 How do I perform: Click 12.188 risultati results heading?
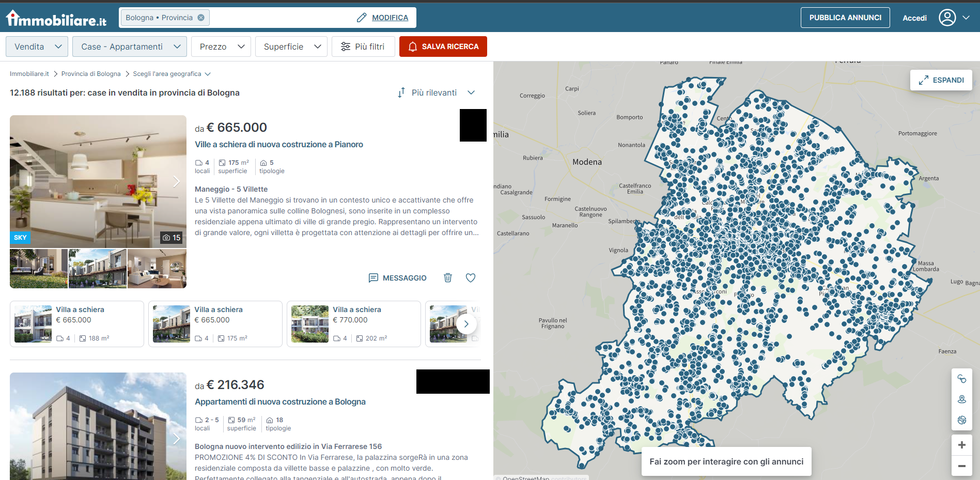tap(125, 92)
